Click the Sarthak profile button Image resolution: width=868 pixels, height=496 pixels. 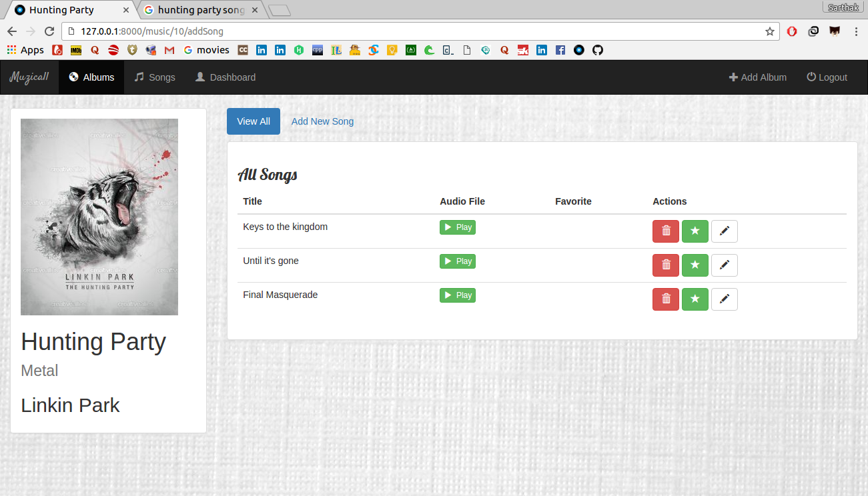click(x=844, y=7)
